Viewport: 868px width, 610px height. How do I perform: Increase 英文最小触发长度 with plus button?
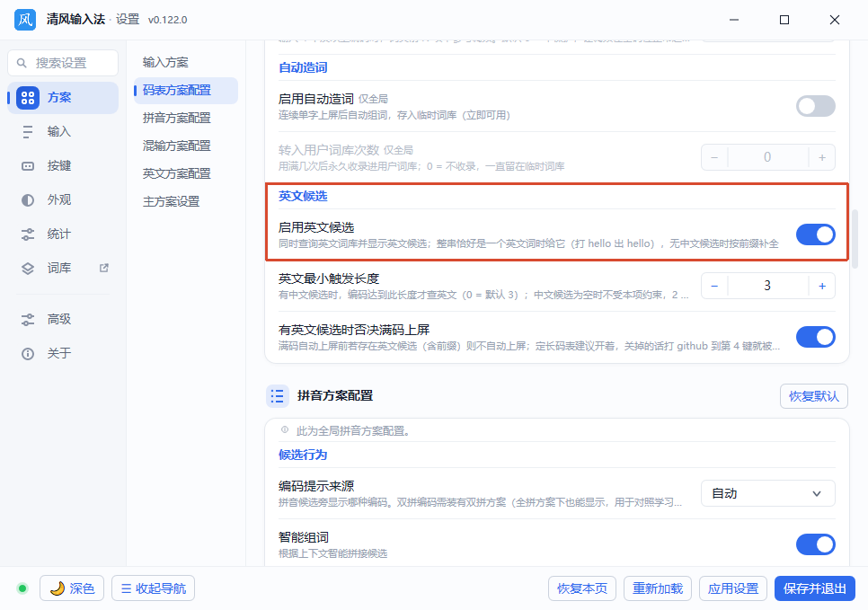[x=822, y=287]
